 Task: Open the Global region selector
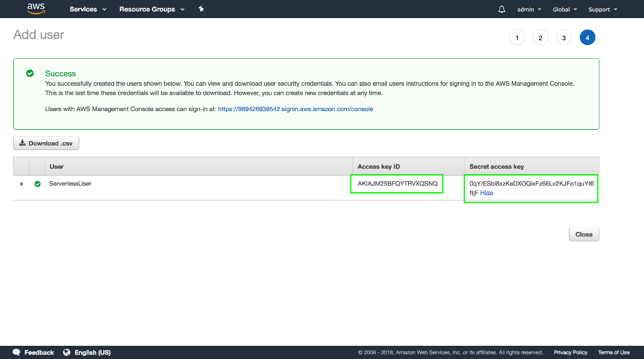(x=565, y=10)
